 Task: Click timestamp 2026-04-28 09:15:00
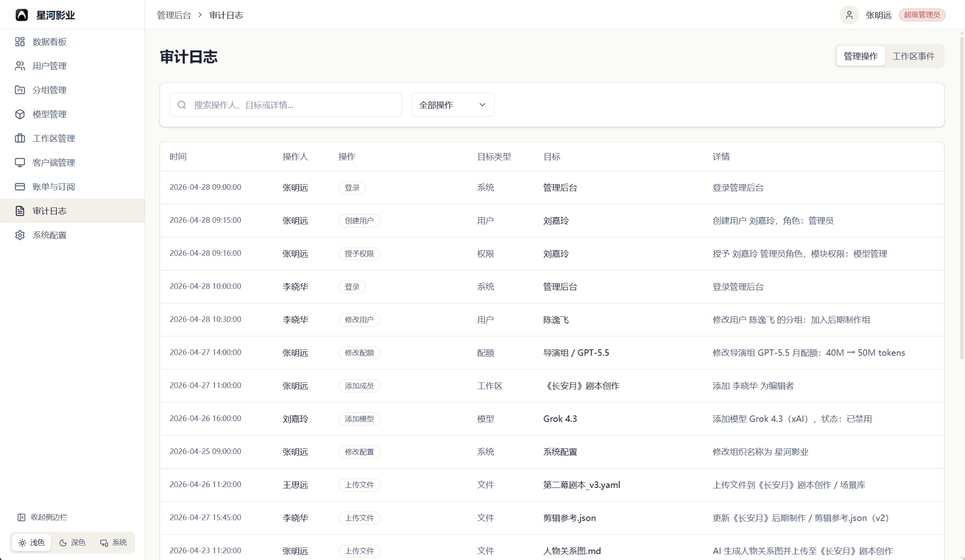pyautogui.click(x=205, y=220)
